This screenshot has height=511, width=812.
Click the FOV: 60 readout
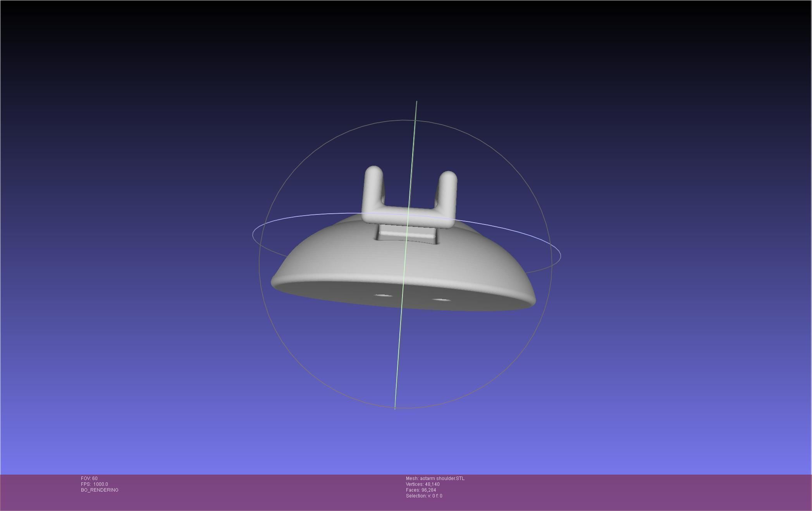pyautogui.click(x=89, y=478)
